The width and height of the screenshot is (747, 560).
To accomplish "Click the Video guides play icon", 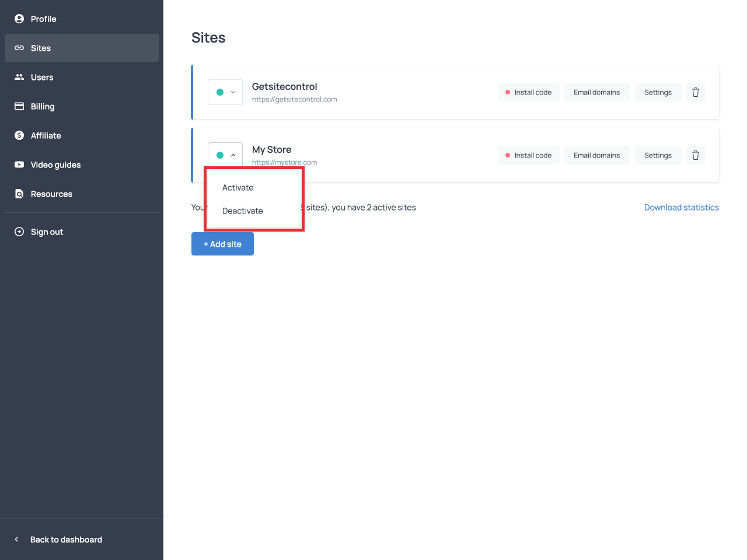I will tap(19, 164).
